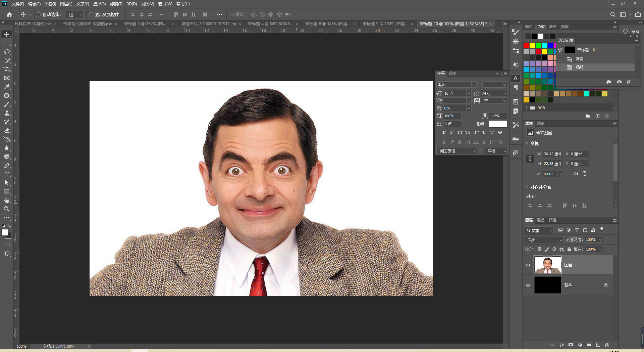Open the 平滑 anti-aliasing dropdown
The image size is (644, 352).
click(496, 151)
